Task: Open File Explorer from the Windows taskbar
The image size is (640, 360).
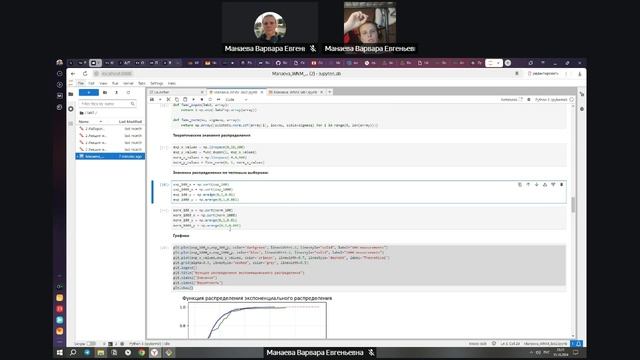Action: (x=100, y=352)
